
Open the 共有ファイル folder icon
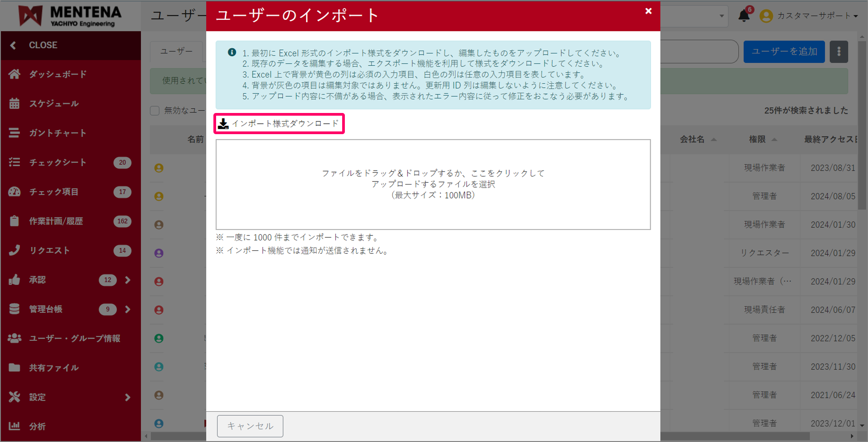click(15, 367)
